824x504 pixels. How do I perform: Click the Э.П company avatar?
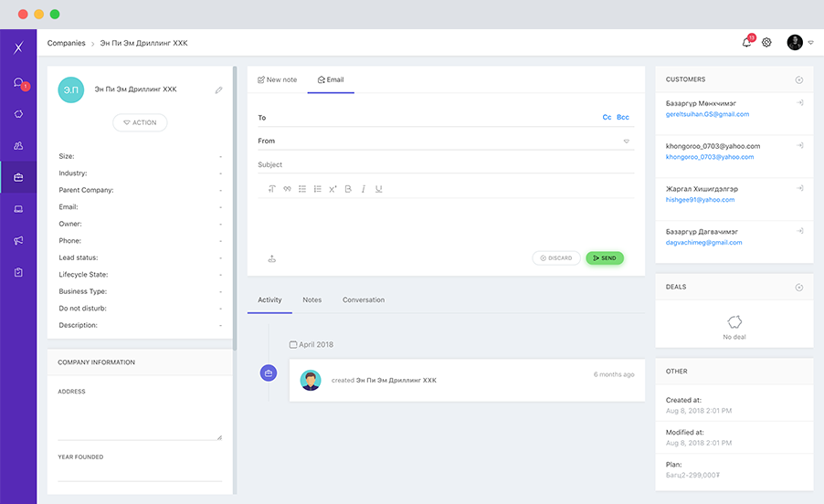[71, 89]
